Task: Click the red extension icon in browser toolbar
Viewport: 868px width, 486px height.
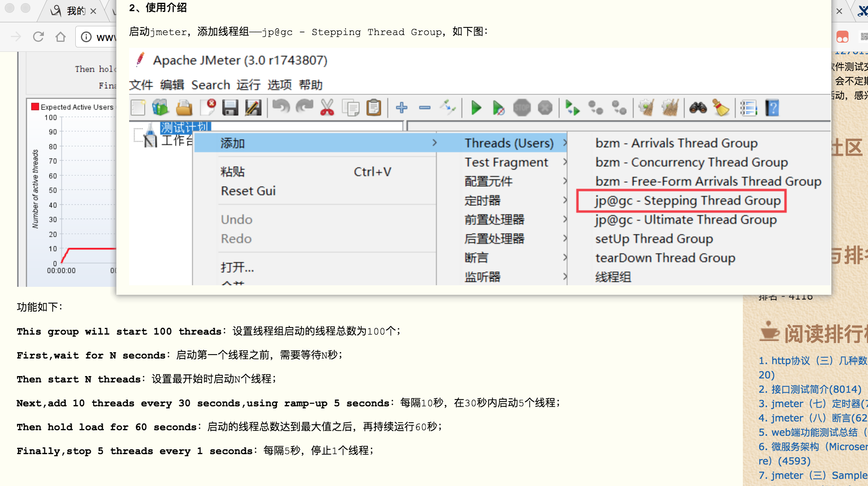Action: pos(842,37)
